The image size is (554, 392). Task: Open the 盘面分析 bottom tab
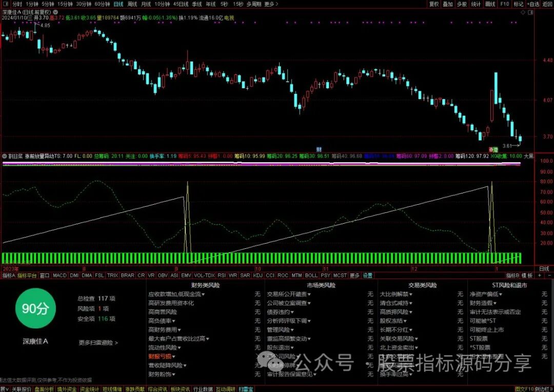44,389
